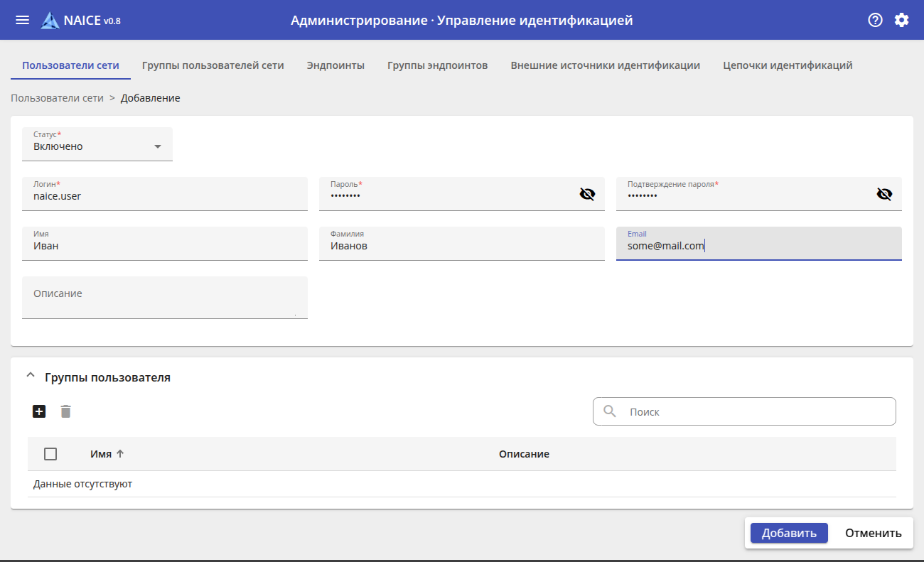Collapse the Группы пользователя section

coord(30,377)
